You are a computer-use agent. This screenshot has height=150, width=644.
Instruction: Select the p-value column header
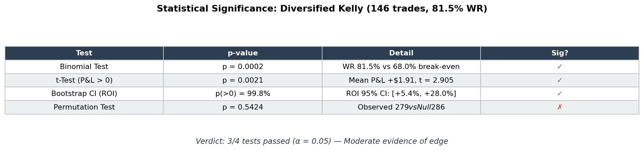(243, 53)
